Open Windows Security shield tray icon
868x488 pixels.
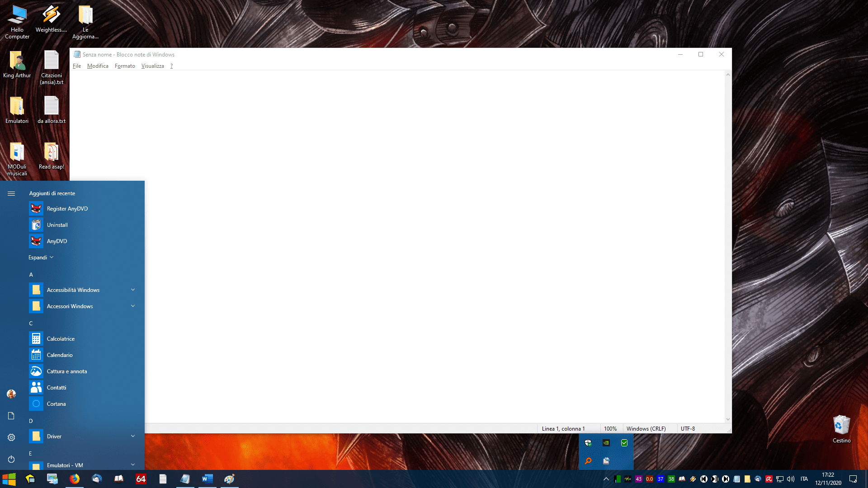pos(588,443)
